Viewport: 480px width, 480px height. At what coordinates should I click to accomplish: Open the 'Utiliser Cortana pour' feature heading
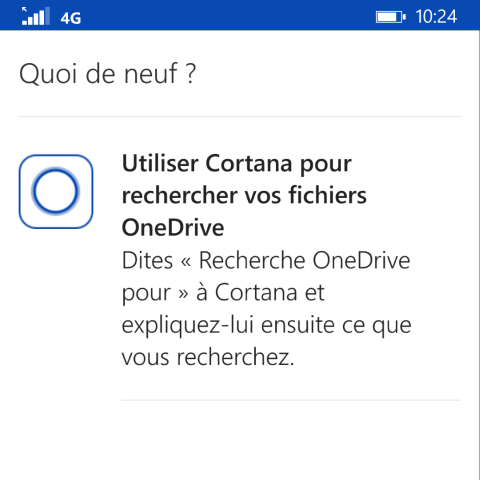(237, 164)
